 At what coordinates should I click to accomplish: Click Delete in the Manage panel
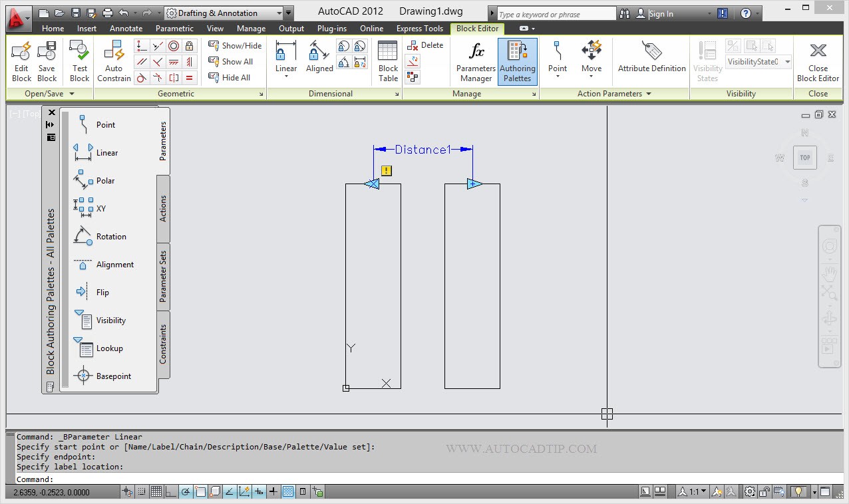[x=424, y=45]
